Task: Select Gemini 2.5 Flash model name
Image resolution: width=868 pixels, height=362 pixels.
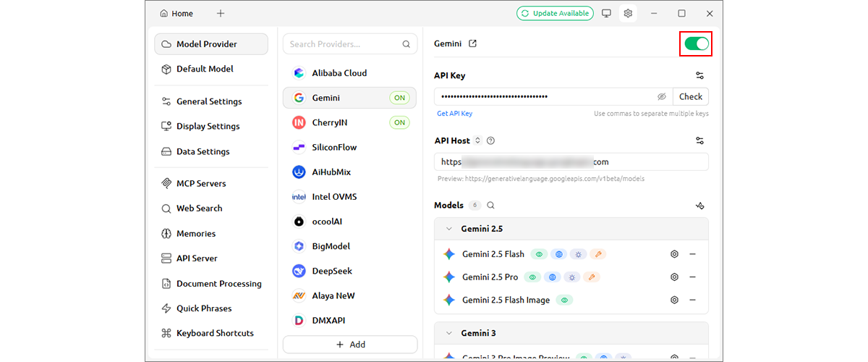Action: (493, 254)
